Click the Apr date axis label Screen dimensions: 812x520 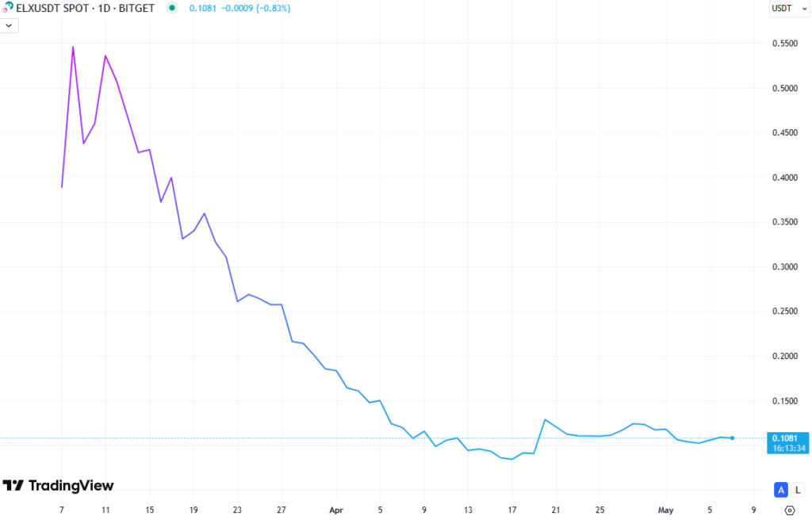pos(336,510)
